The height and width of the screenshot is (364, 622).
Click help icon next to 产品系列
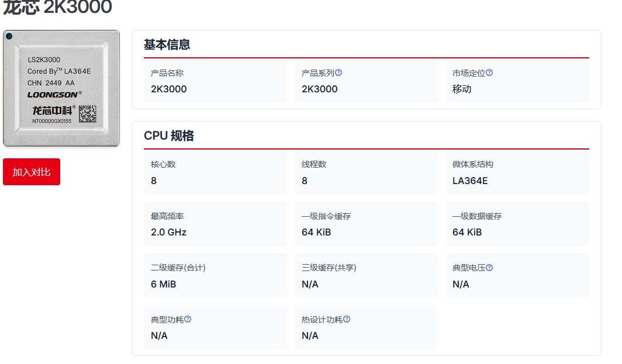(338, 72)
